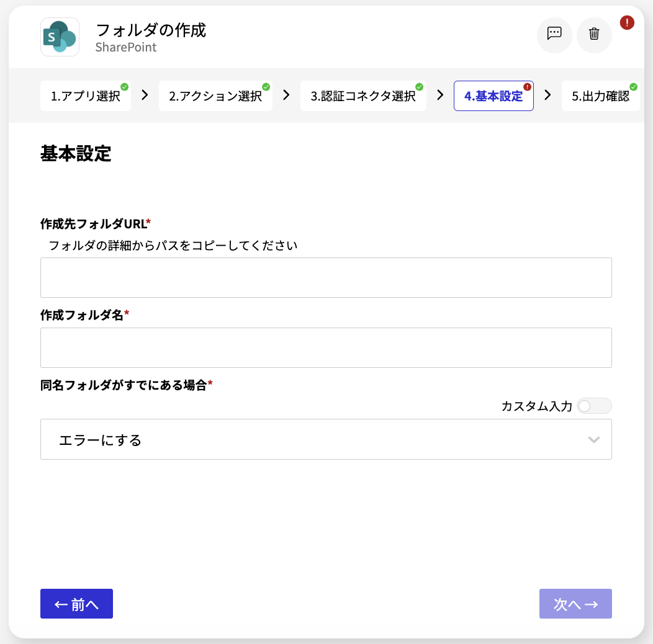Click the 基本設定 heading
Viewport: 653px width, 644px height.
[x=76, y=154]
